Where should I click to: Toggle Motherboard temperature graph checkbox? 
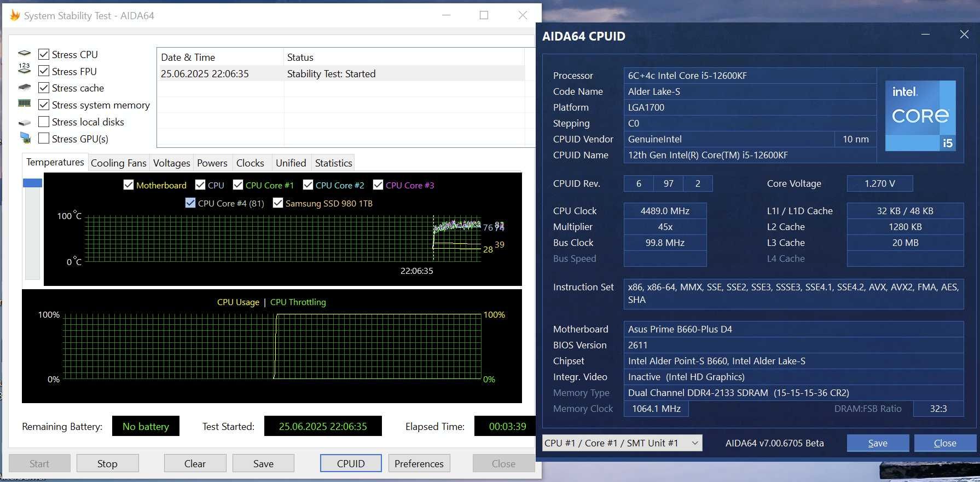pyautogui.click(x=129, y=185)
